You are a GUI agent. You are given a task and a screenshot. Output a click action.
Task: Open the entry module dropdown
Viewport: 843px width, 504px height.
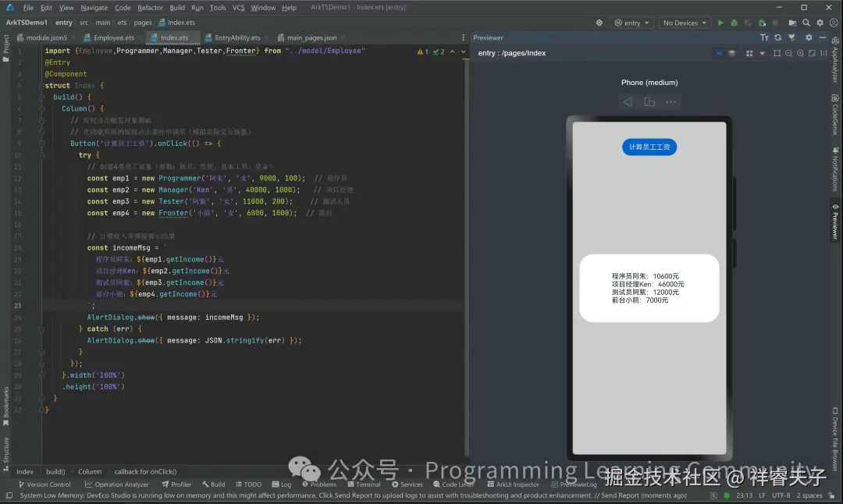coord(632,23)
